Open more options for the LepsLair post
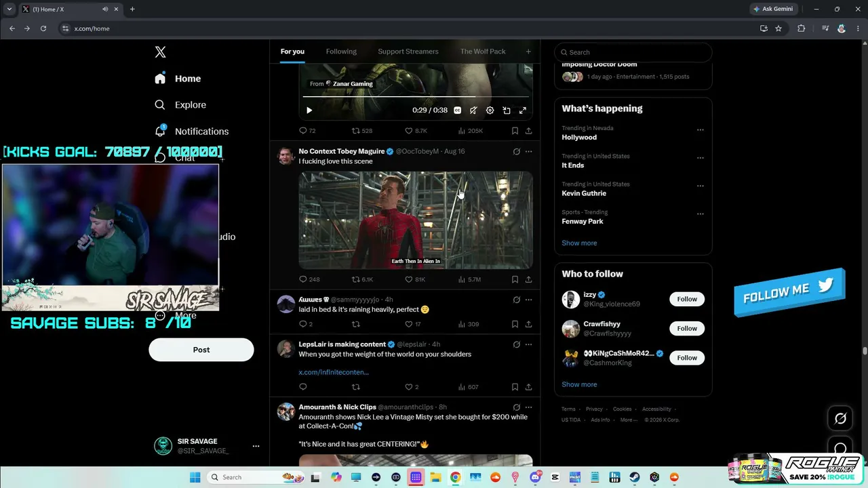Image resolution: width=868 pixels, height=488 pixels. 528,344
